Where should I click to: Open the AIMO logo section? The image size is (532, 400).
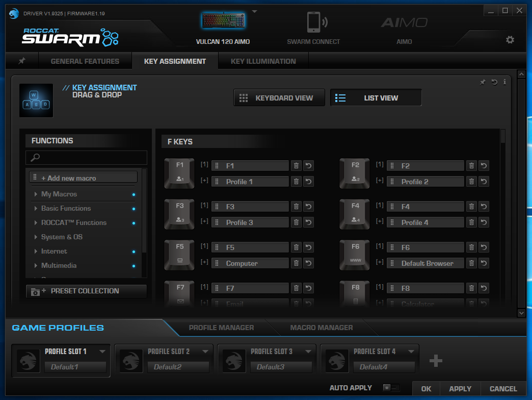click(x=404, y=23)
